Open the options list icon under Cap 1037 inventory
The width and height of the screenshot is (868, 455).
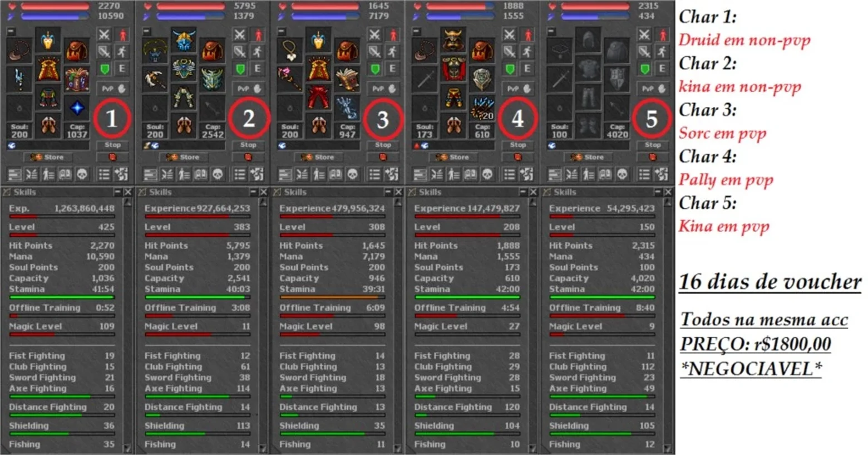[x=104, y=174]
